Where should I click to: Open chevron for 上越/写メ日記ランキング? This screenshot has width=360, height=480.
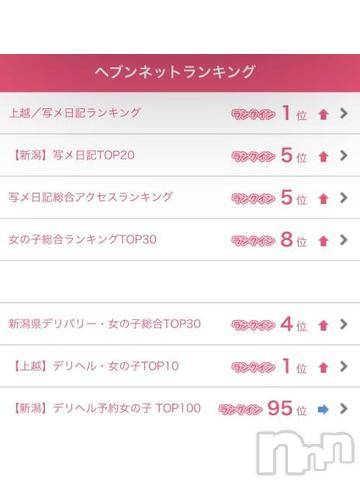coord(344,113)
